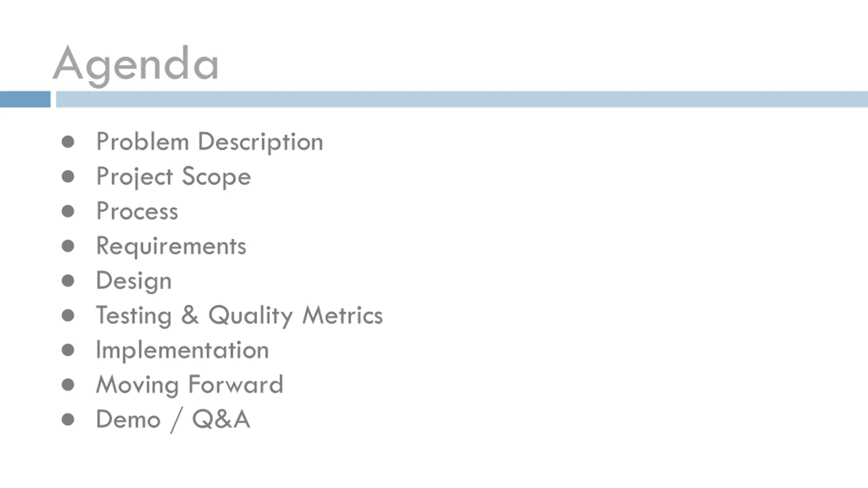Click bullet dot next to Process
This screenshot has width=868, height=488.
(x=68, y=211)
